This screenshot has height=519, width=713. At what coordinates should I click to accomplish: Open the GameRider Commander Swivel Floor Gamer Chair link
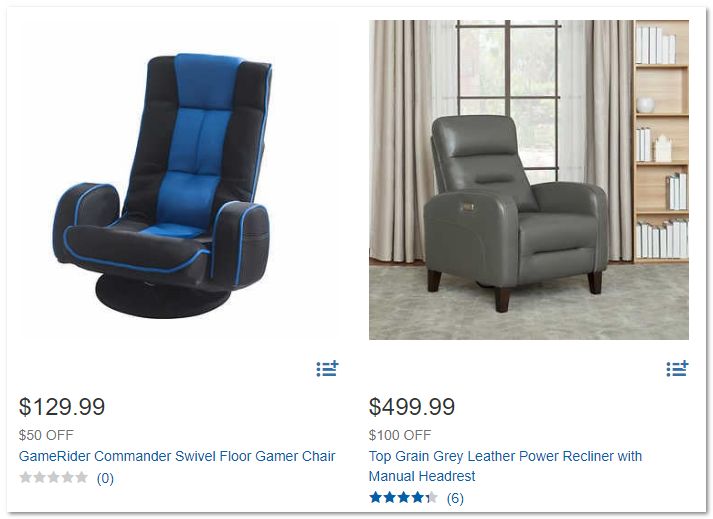(177, 456)
